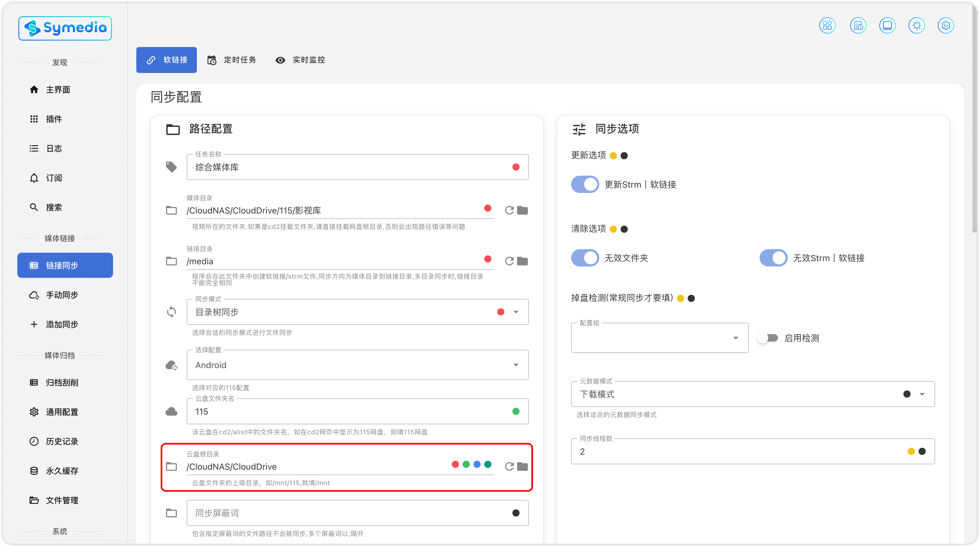Open the grid apps icon in header
Image resolution: width=980 pixels, height=547 pixels.
tap(827, 25)
